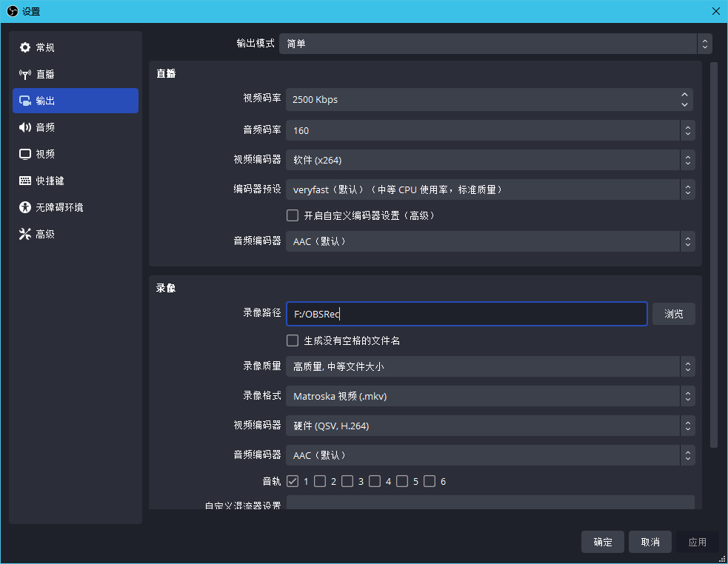Click the 输出 monitor icon in sidebar
Viewport: 728px width, 564px height.
(25, 101)
